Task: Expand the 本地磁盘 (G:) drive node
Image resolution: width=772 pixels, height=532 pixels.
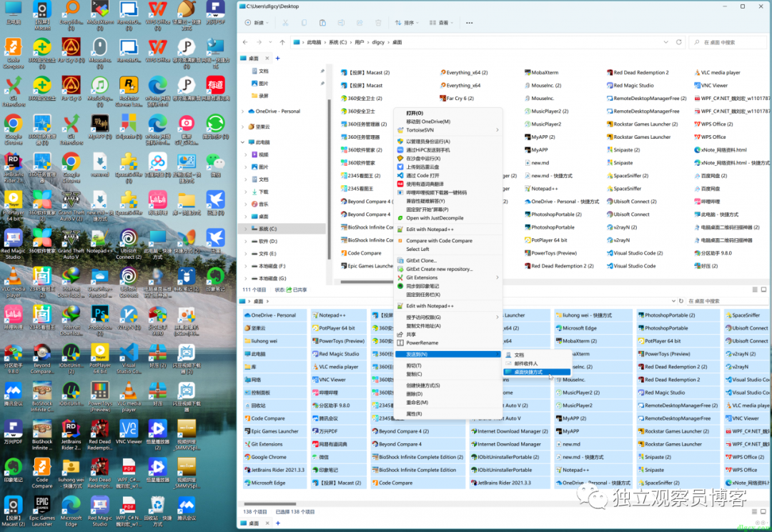Action: (x=246, y=278)
